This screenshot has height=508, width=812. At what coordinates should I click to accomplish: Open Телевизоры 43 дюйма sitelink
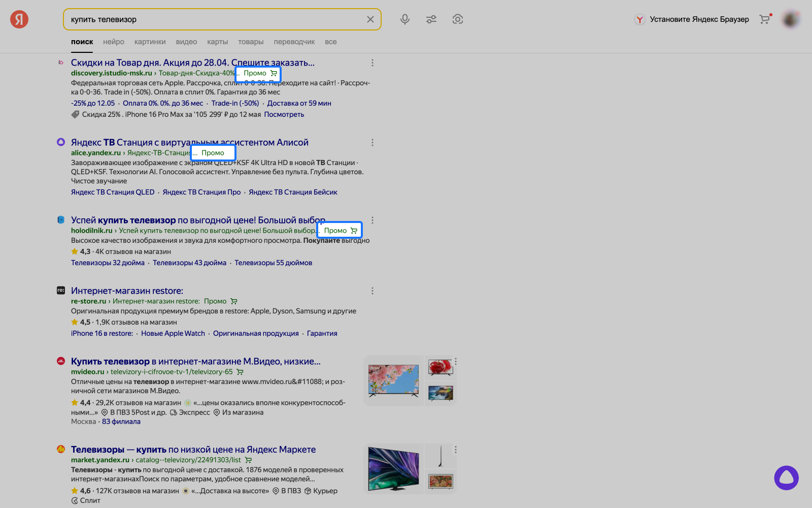click(x=189, y=263)
